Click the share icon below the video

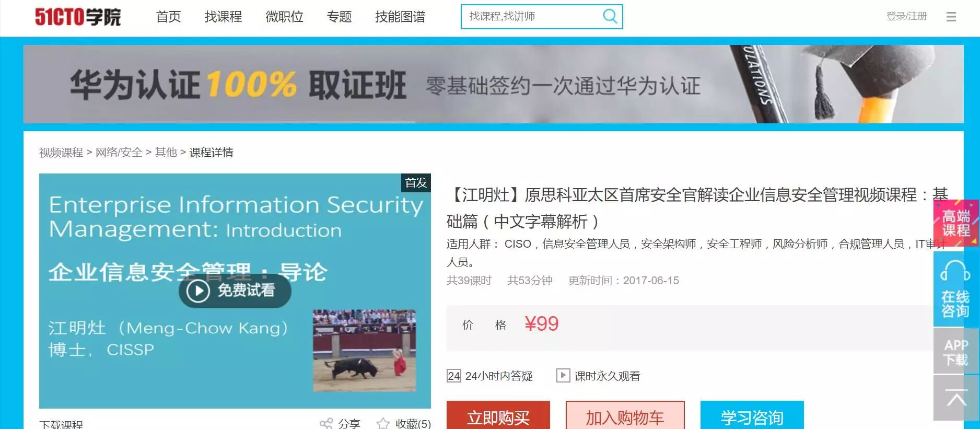coord(326,423)
